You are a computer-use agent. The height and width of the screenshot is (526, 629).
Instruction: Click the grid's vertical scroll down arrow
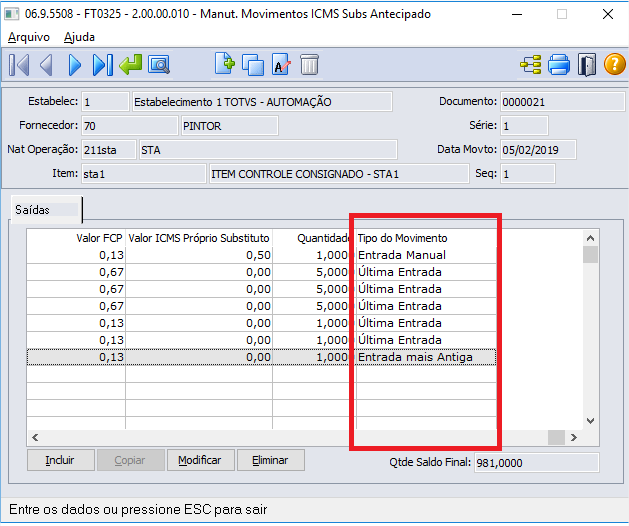point(590,421)
